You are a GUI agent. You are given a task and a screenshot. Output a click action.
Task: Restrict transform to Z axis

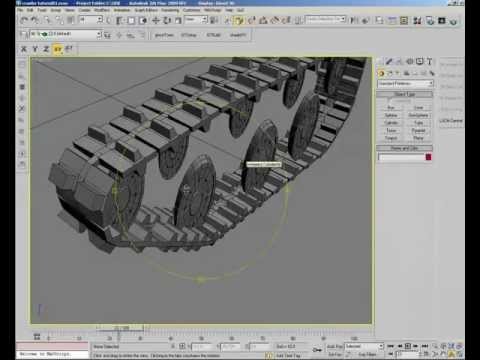(46, 49)
